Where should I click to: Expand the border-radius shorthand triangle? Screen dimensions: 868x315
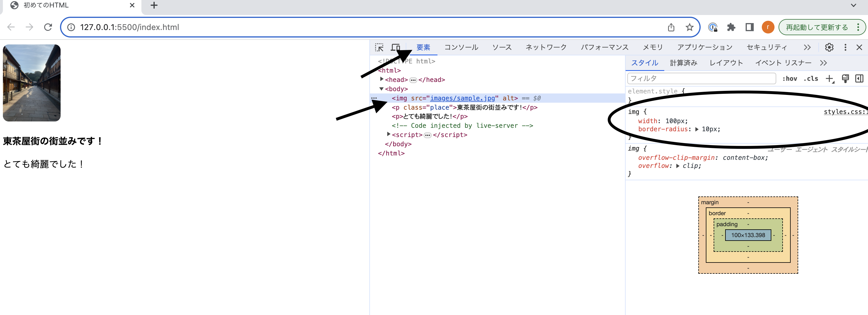697,129
